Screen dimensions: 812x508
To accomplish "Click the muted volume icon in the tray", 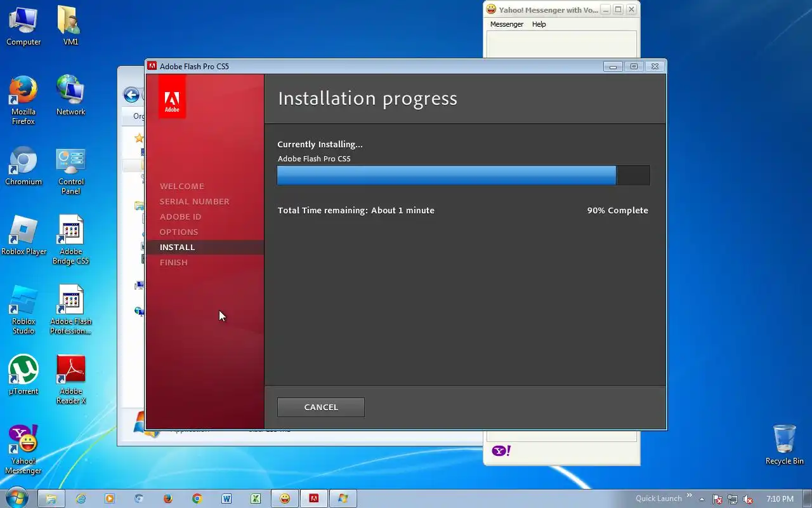I will coord(748,499).
